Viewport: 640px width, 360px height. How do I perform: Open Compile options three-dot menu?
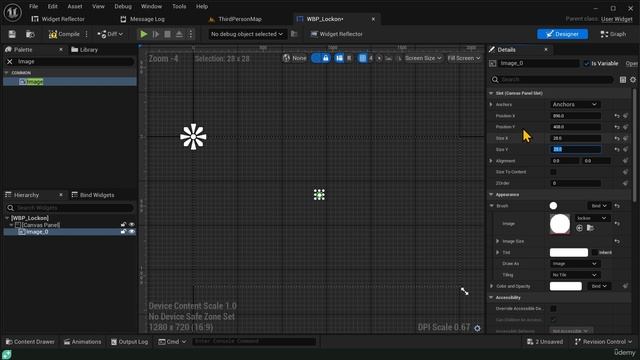87,34
